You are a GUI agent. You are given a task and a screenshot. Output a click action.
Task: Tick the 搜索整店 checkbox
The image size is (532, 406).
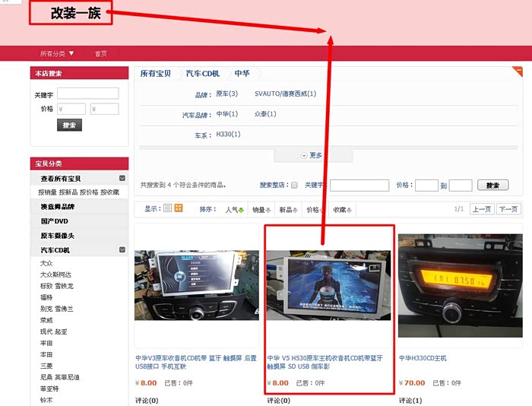coord(294,185)
